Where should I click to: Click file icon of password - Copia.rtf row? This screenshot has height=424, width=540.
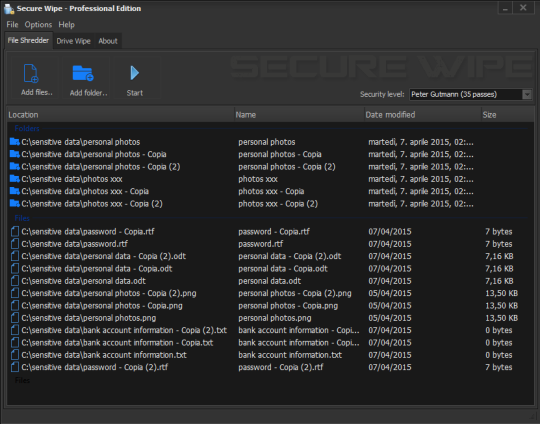point(15,231)
